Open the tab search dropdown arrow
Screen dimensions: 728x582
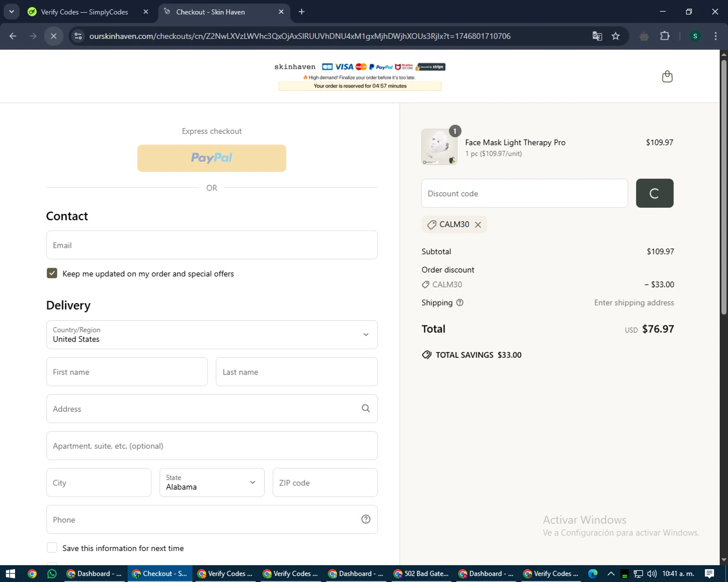[x=11, y=12]
